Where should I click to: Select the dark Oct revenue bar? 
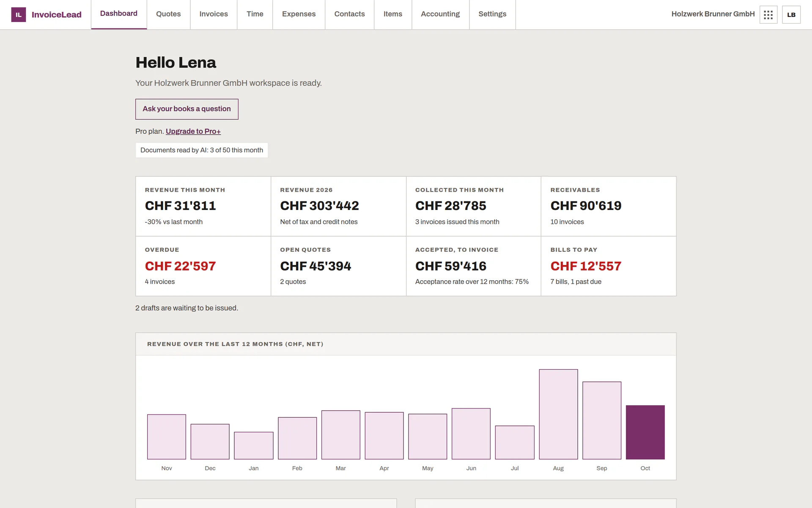click(x=645, y=432)
